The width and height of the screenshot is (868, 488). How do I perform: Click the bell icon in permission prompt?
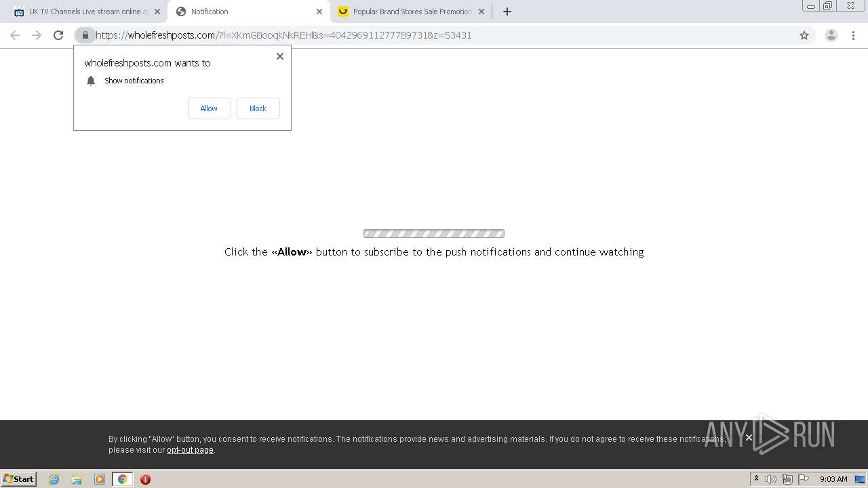click(91, 81)
